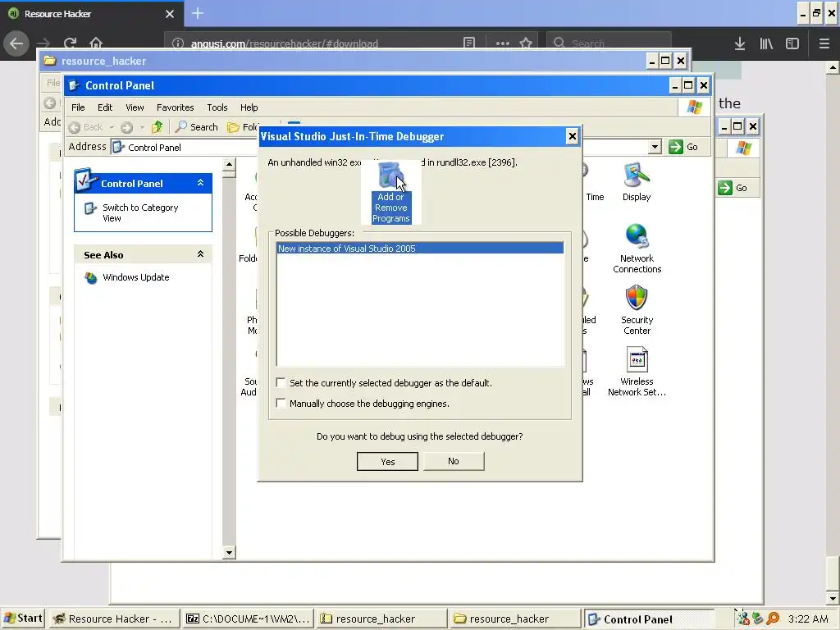Open Back button history dropdown arrow
Screen dimensions: 840x630
[112, 127]
